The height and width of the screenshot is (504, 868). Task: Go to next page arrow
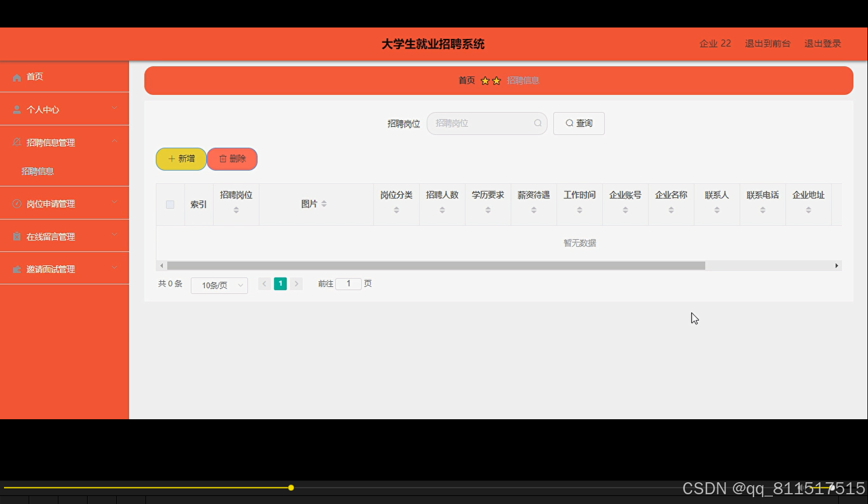(x=297, y=283)
